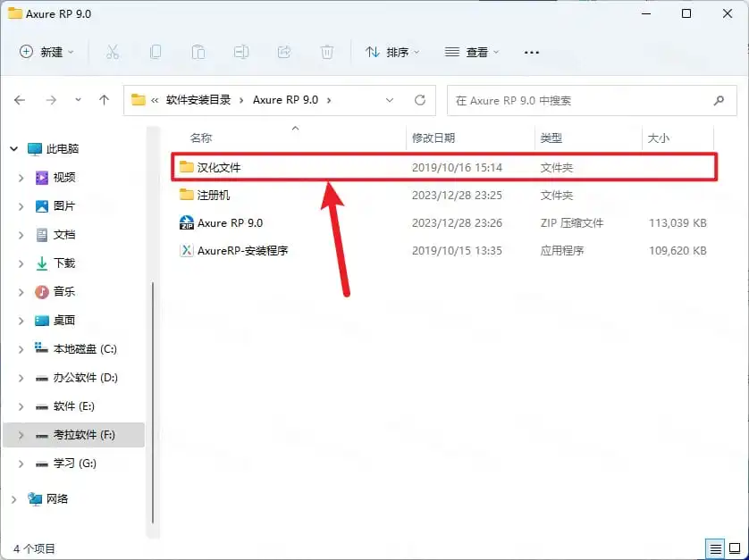Go forward with the right arrow
The width and height of the screenshot is (749, 560).
(51, 100)
